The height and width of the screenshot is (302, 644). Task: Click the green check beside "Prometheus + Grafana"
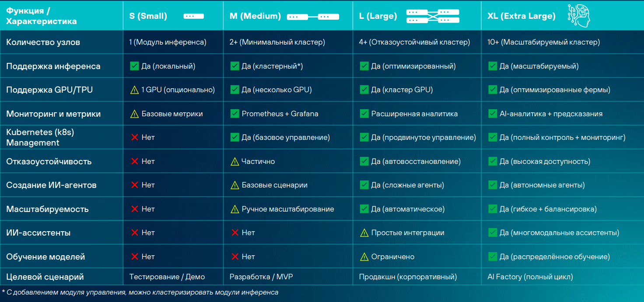pyautogui.click(x=235, y=114)
